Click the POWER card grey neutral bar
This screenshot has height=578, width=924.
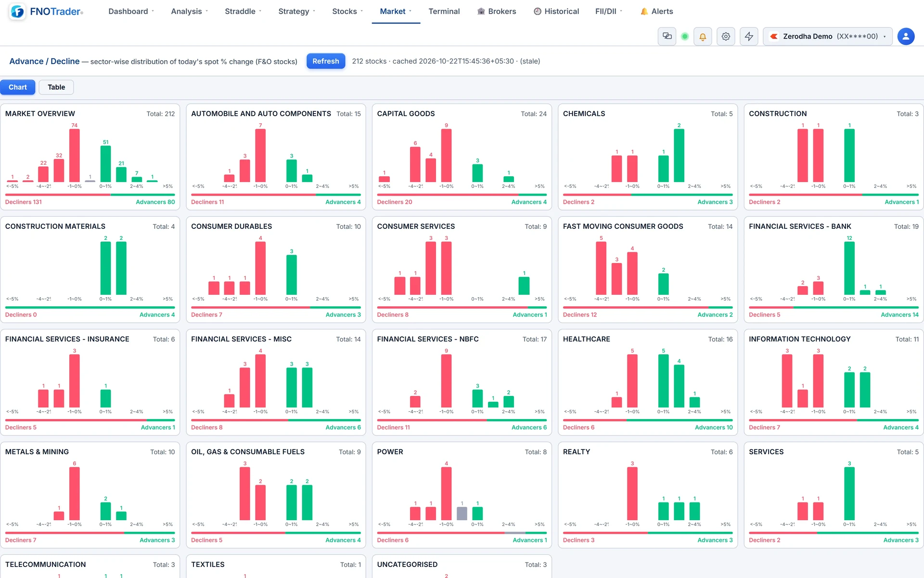click(462, 513)
